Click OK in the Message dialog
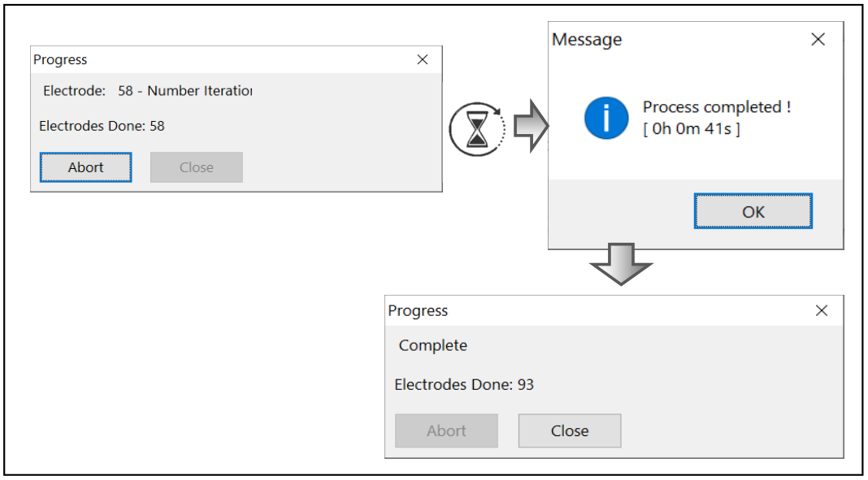Viewport: 868px width, 480px height. tap(753, 211)
